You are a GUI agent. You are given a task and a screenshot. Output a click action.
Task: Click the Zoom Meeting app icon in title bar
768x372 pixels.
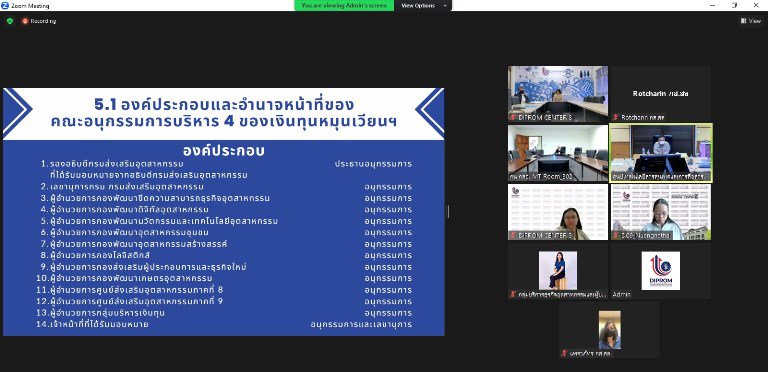[x=5, y=5]
